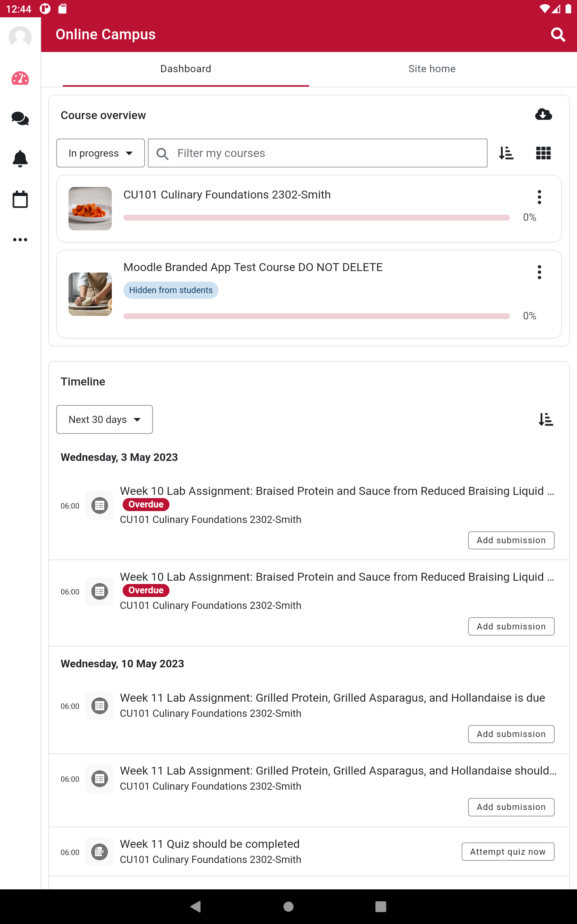Switch to the Site home tab
The image size is (577, 924).
(432, 69)
